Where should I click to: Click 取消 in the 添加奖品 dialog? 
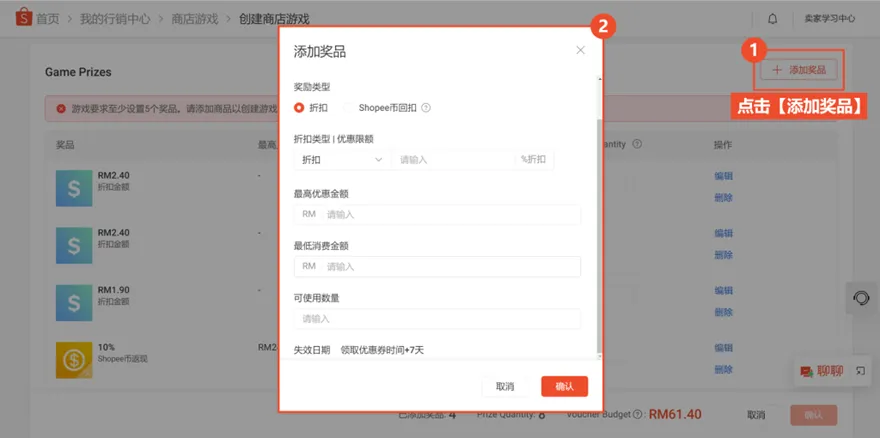(x=505, y=386)
